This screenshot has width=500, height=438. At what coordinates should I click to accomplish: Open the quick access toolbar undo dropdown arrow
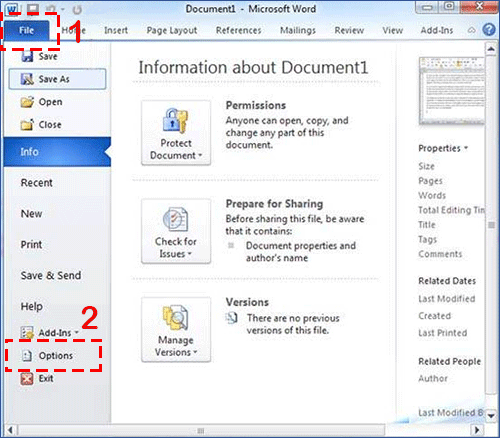62,10
